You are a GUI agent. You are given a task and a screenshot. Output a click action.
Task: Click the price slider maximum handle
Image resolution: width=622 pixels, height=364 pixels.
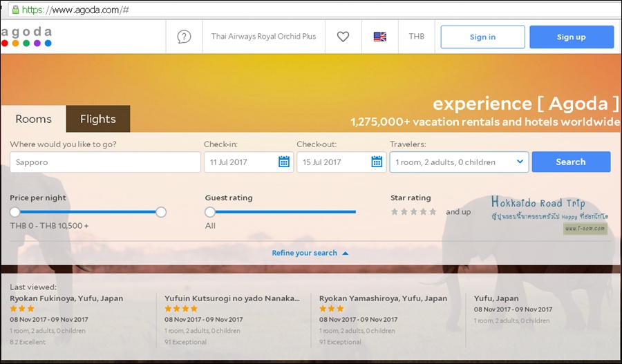[x=161, y=212]
